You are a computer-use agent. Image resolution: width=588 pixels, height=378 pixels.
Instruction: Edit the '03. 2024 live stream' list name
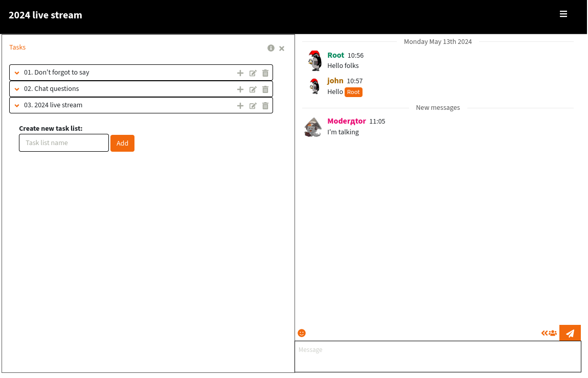253,106
